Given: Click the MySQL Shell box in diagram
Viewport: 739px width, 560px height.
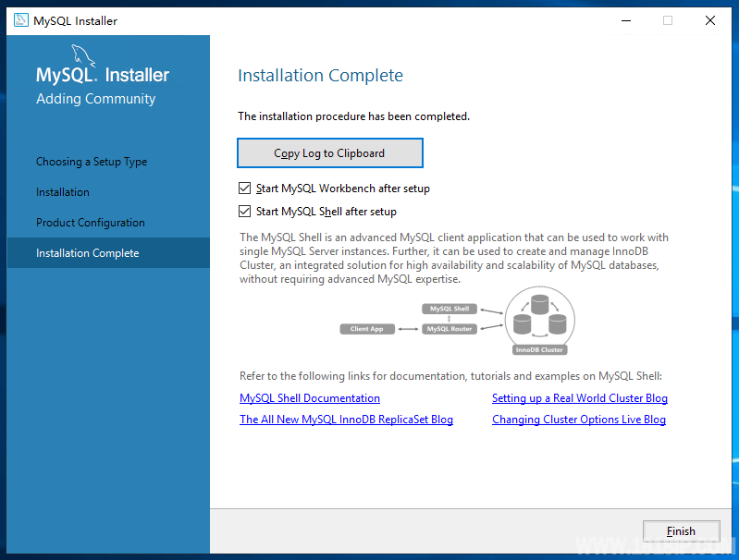Looking at the screenshot, I should pos(450,309).
